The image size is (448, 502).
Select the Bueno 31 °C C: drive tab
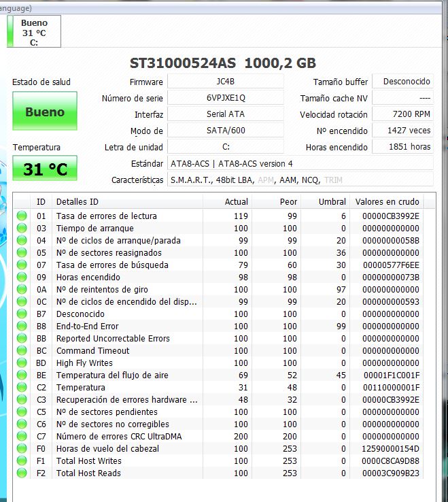pos(34,31)
